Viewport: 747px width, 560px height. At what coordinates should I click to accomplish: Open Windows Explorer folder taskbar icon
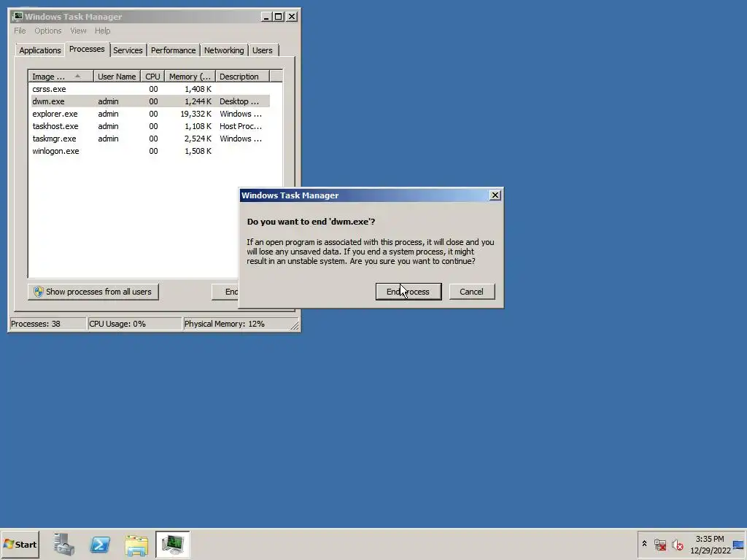pyautogui.click(x=136, y=545)
